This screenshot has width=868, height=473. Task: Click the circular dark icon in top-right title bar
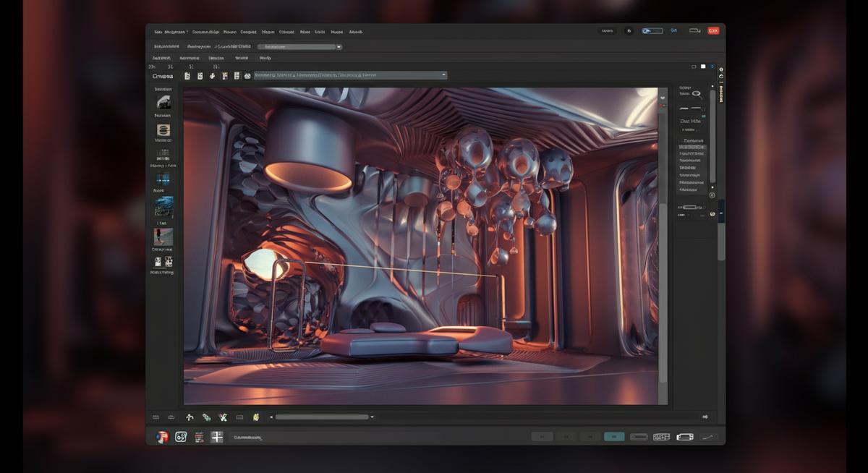coord(628,31)
